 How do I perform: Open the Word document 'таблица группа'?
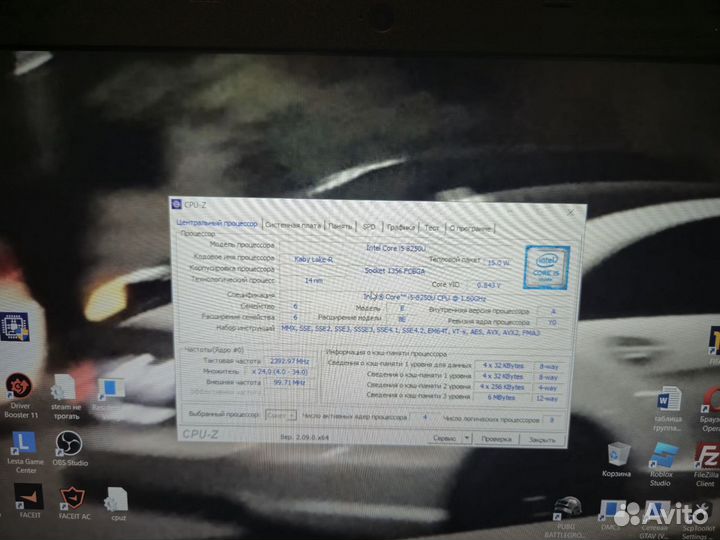pyautogui.click(x=668, y=408)
